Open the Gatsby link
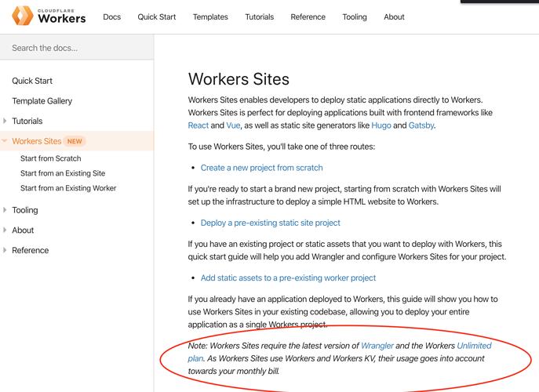The image size is (539, 392). click(421, 125)
